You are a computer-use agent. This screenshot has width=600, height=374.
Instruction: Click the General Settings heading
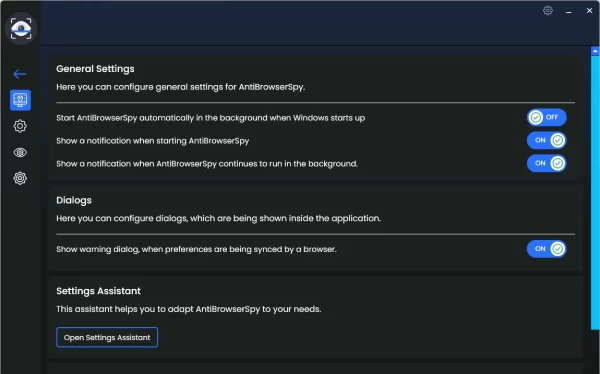point(95,69)
